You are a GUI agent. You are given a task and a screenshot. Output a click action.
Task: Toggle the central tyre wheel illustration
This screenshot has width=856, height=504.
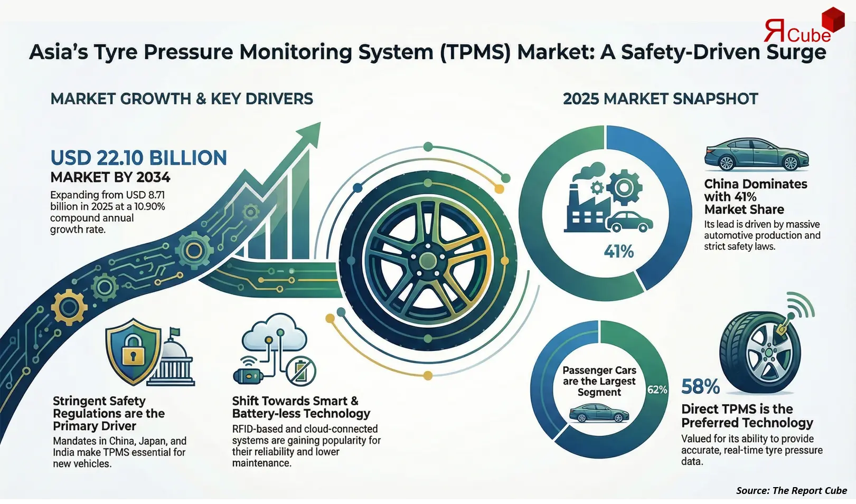point(428,259)
